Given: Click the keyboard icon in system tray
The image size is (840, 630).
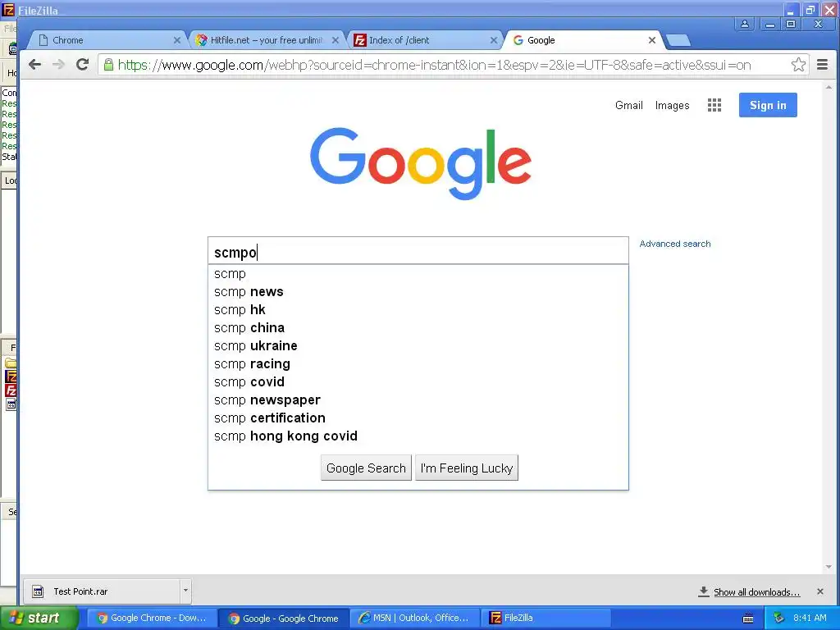Looking at the screenshot, I should (x=748, y=619).
